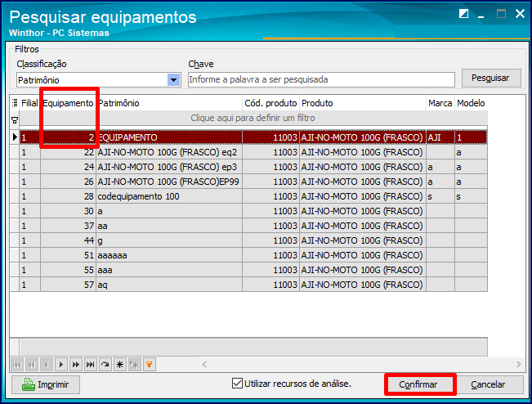Sort by the Filial column header
This screenshot has width=532, height=404.
tap(29, 103)
